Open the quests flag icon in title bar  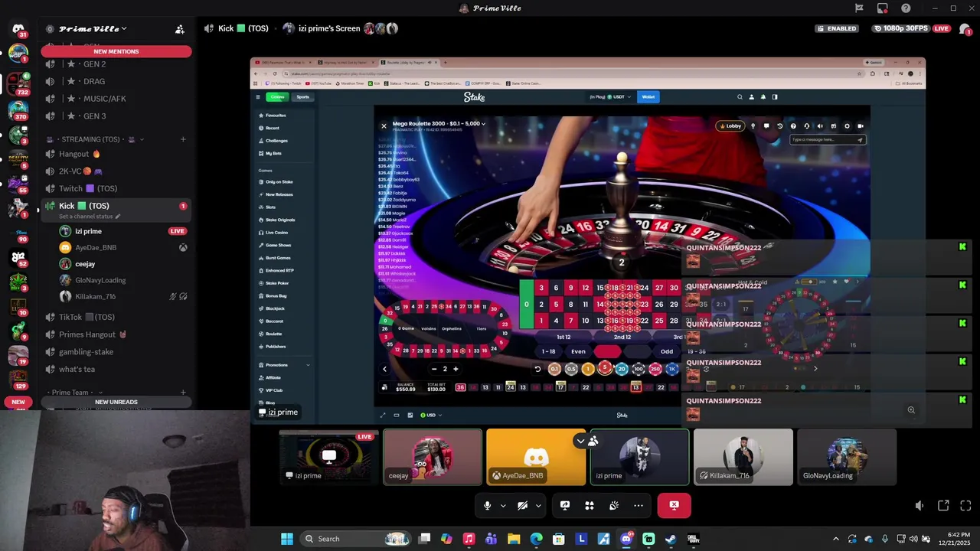coord(859,8)
